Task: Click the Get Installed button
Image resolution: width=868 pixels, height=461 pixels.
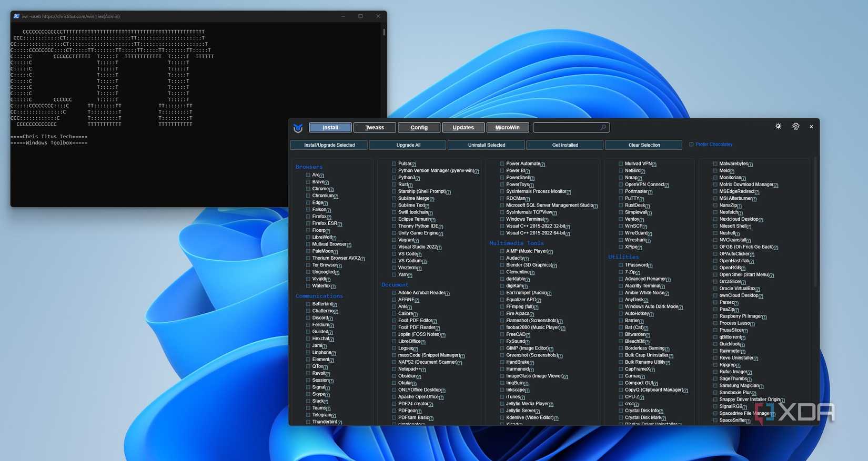Action: click(x=565, y=145)
